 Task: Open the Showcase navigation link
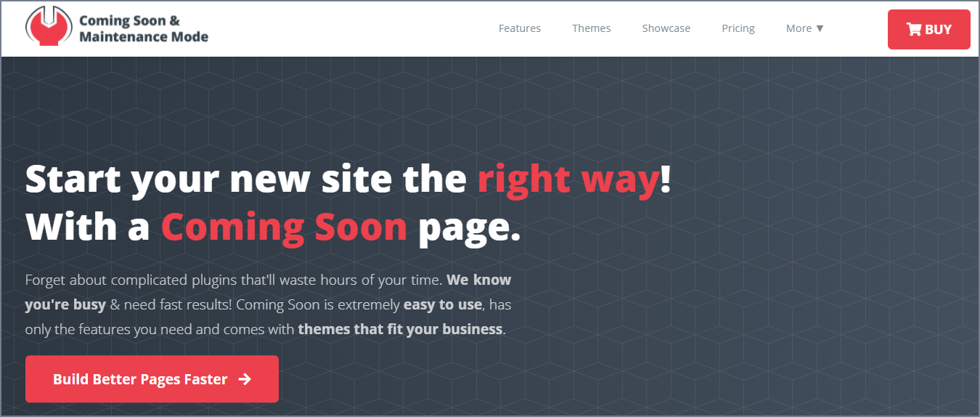pyautogui.click(x=666, y=28)
